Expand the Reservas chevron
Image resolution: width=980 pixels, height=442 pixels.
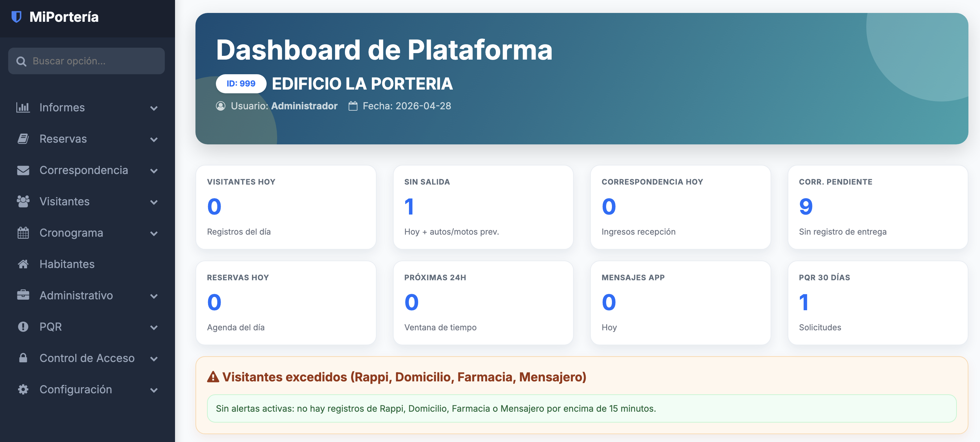(x=154, y=140)
